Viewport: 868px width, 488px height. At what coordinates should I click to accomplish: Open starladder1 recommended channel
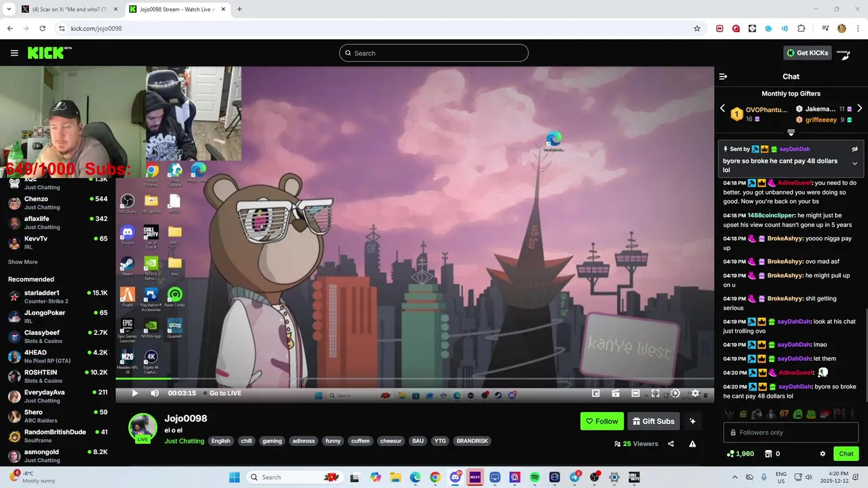(58, 297)
